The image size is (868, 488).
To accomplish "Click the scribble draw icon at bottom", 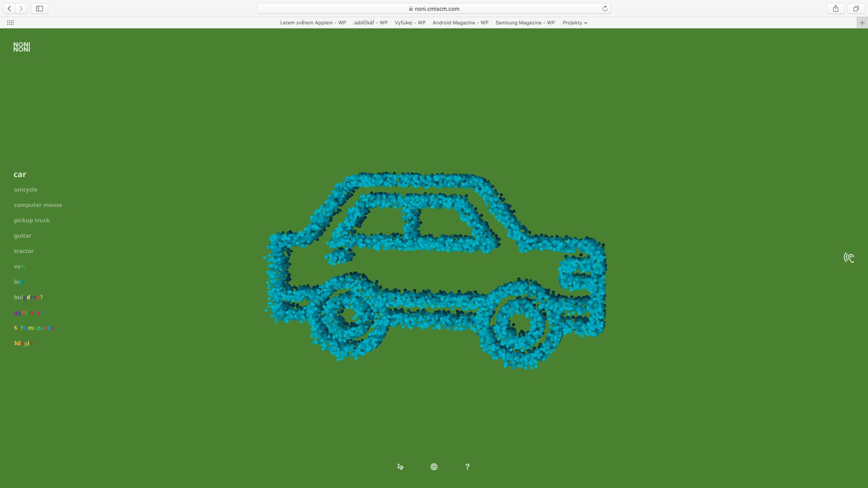I will 400,467.
